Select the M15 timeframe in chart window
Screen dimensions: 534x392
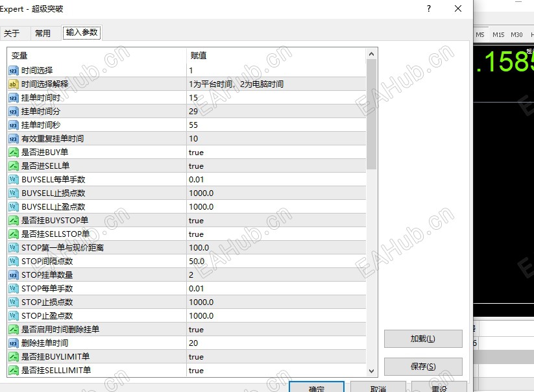tap(498, 35)
